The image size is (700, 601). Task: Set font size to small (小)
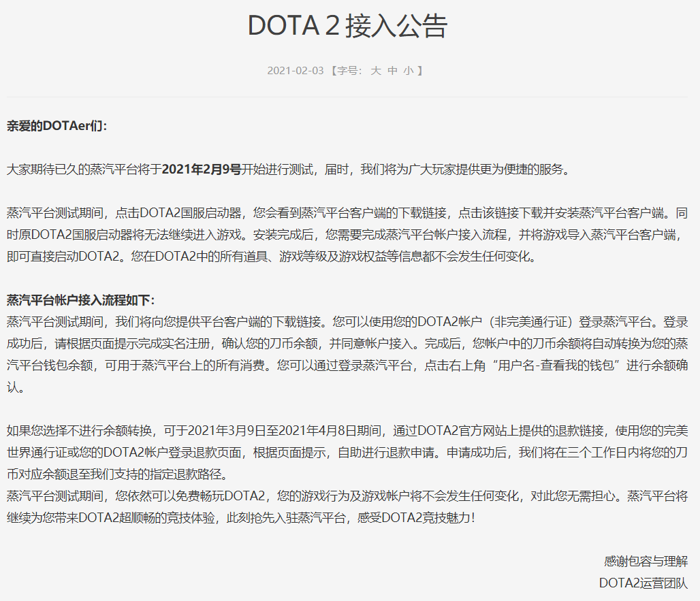tap(409, 71)
